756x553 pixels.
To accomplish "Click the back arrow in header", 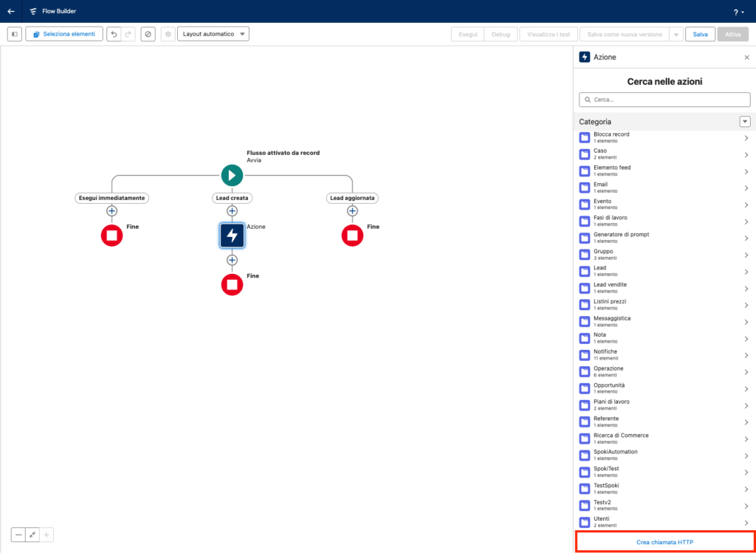I will [x=11, y=11].
